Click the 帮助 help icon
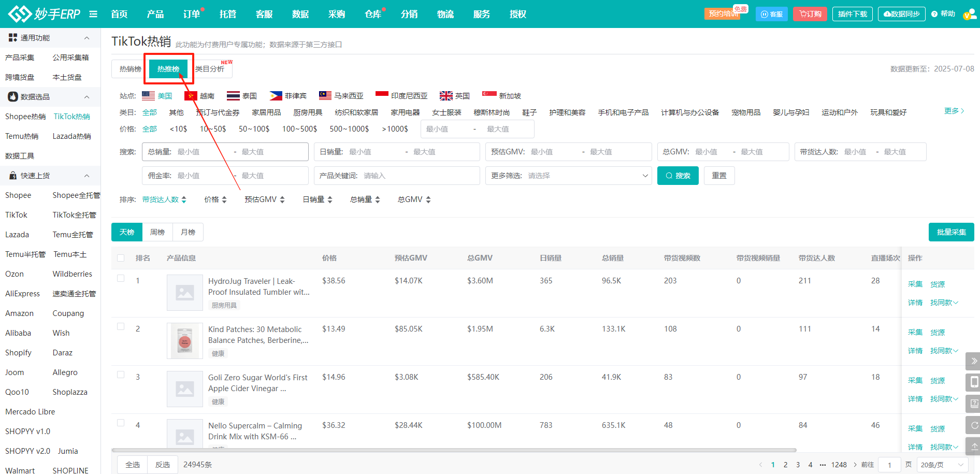The width and height of the screenshot is (980, 474). click(943, 14)
